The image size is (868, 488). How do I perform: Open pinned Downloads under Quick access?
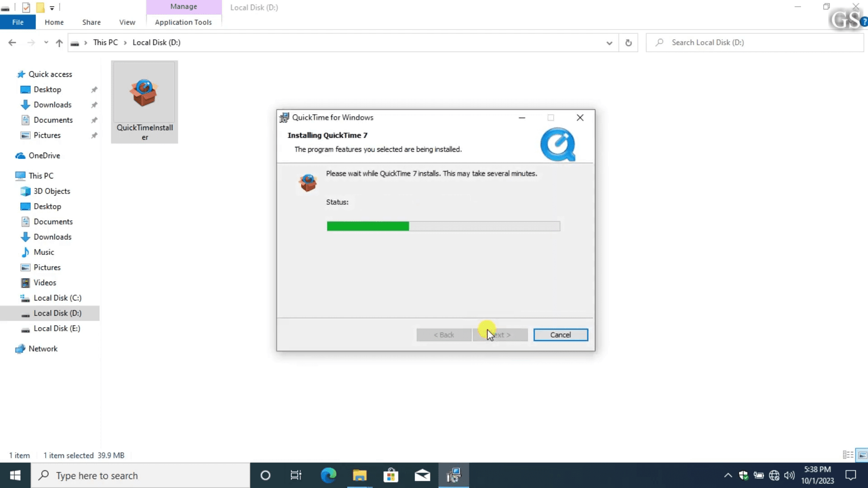[52, 105]
